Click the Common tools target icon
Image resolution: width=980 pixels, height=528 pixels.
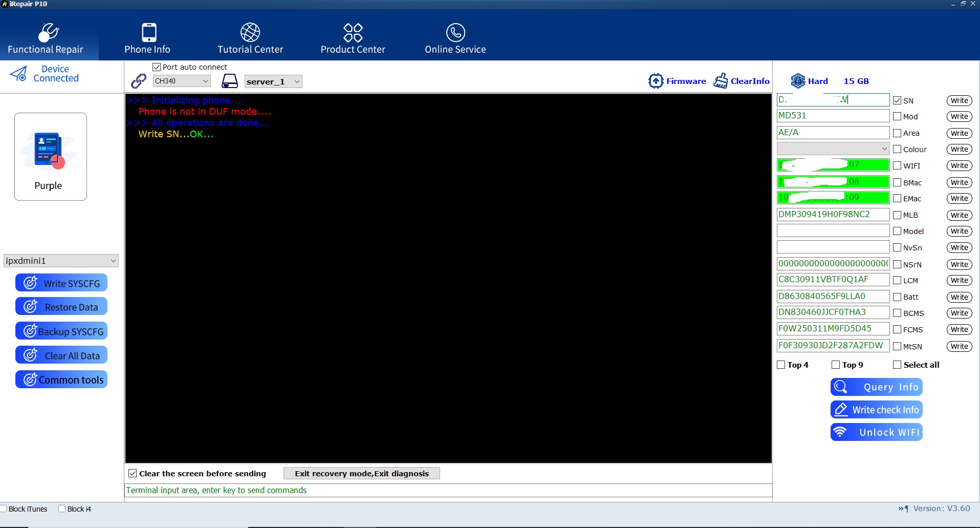coord(31,379)
